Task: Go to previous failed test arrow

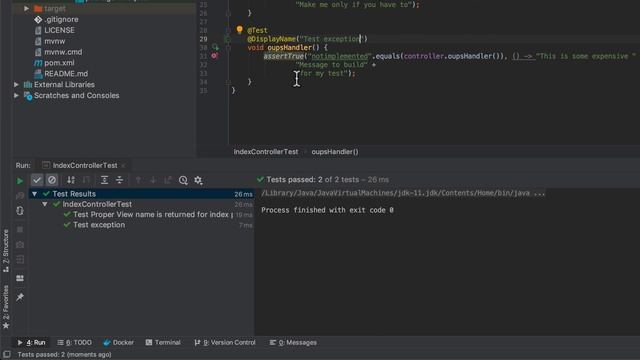Action: (138, 180)
